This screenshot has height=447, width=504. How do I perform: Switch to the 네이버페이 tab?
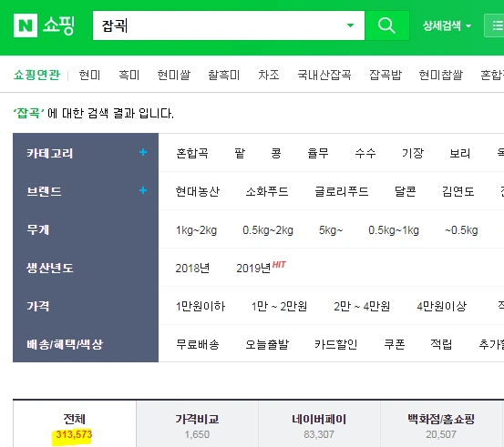tap(319, 425)
